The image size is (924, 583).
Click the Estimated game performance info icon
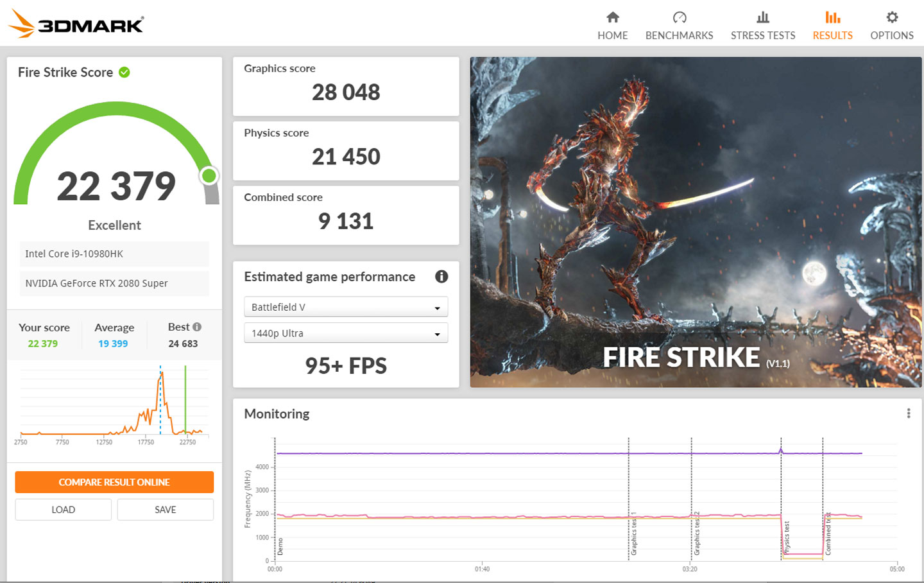tap(441, 276)
